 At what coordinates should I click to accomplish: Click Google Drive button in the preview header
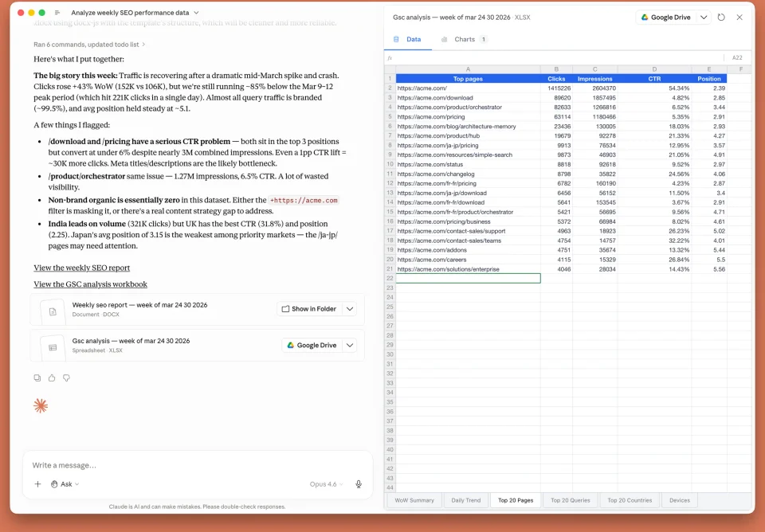[x=666, y=17]
